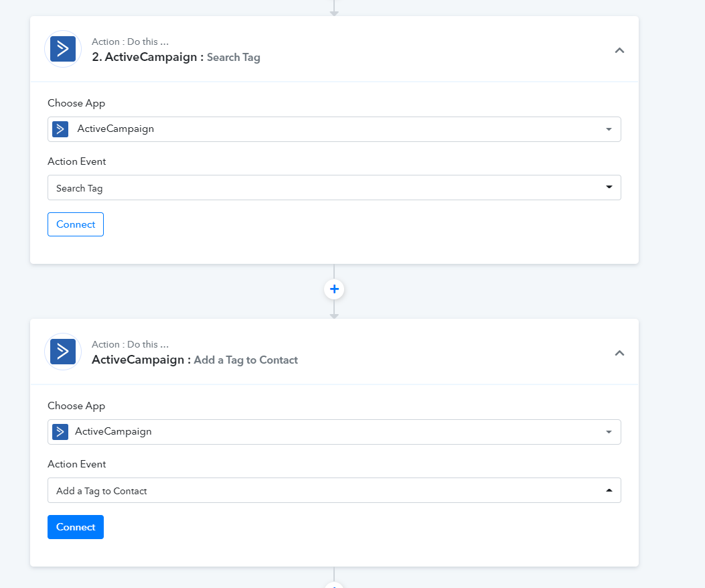
Task: Collapse the Search Tag action step
Action: pos(619,50)
